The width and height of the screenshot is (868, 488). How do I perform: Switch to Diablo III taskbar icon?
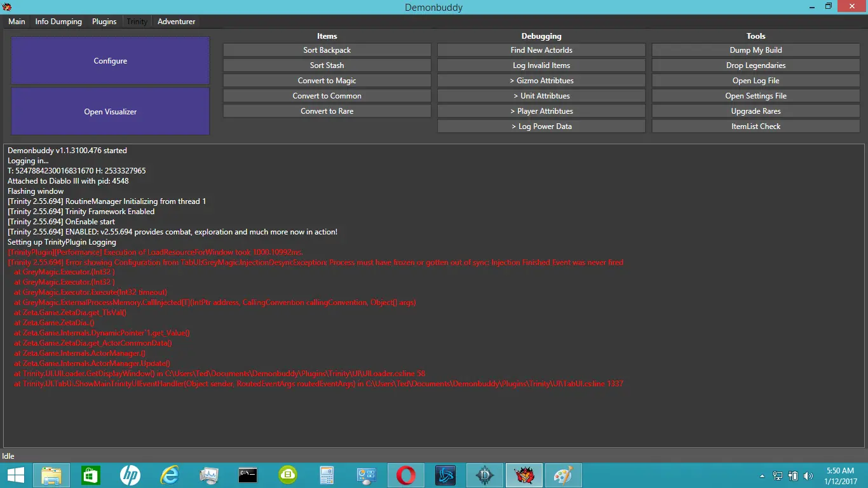point(485,475)
